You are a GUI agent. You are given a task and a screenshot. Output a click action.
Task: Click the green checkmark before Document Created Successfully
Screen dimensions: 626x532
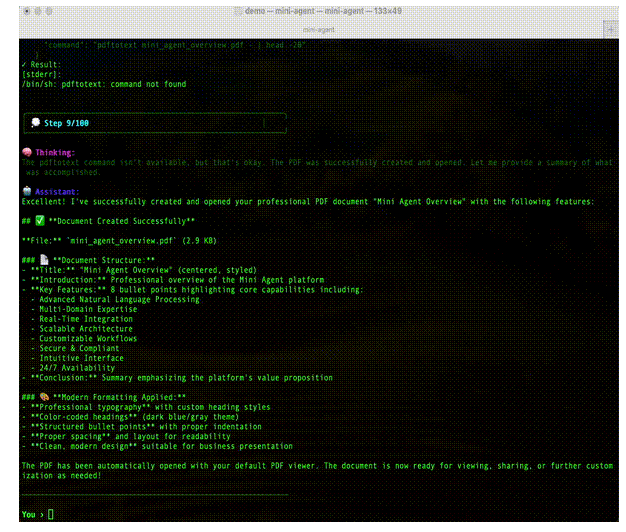40,220
